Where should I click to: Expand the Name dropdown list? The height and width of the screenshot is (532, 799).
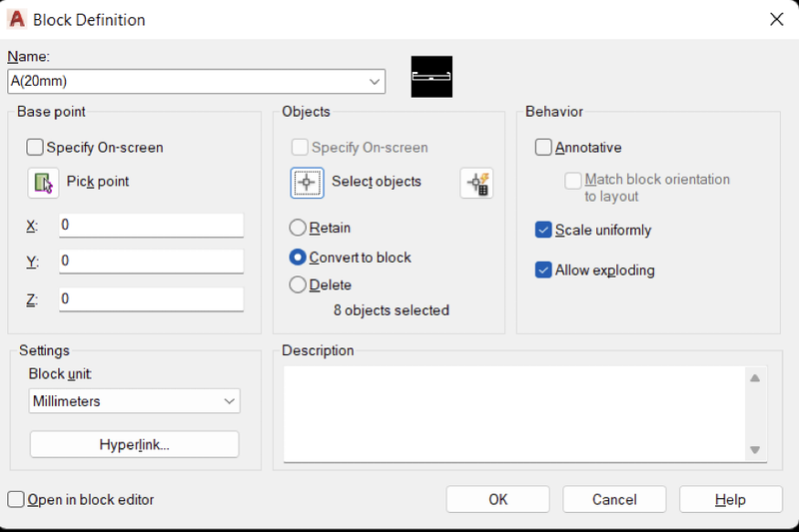coord(375,82)
